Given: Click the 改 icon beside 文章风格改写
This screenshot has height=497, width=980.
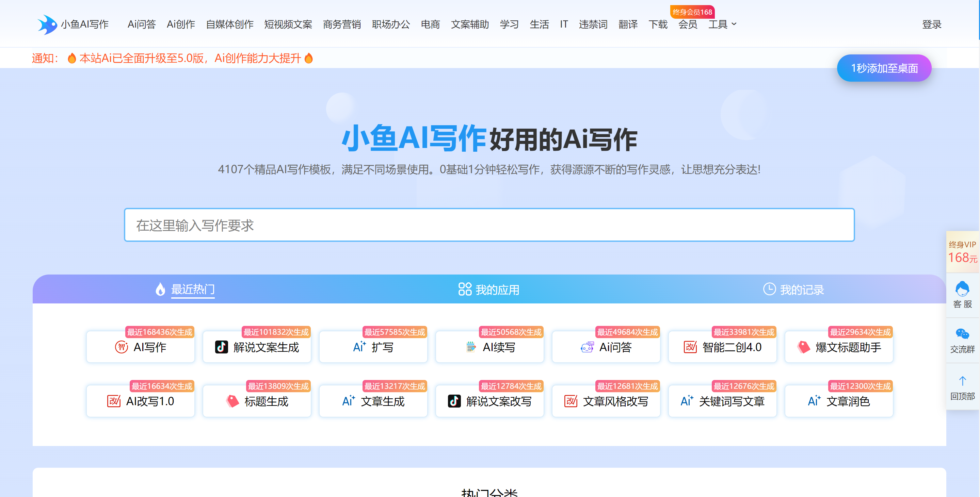Looking at the screenshot, I should tap(571, 401).
